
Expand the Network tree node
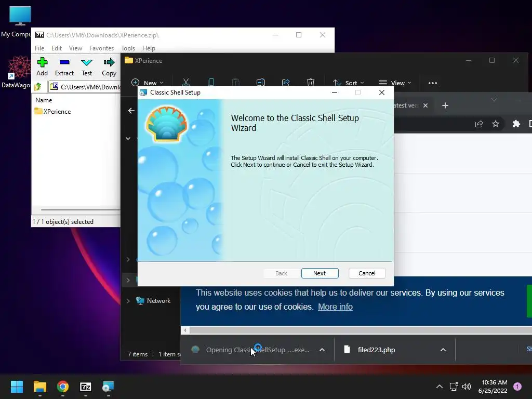[128, 301]
